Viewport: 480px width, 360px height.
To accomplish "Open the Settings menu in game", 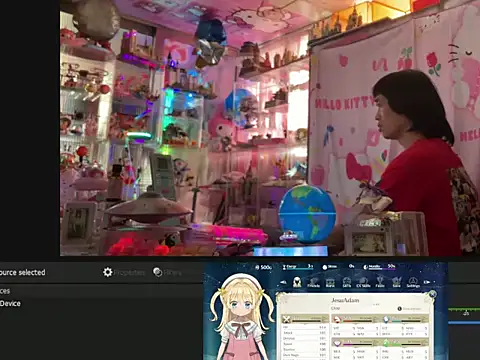I will click(413, 282).
